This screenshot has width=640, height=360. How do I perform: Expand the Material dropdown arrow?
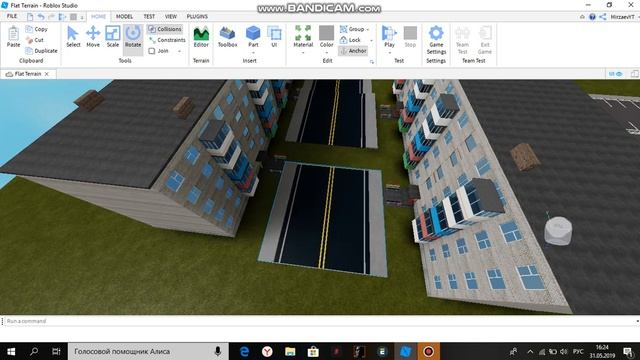pyautogui.click(x=303, y=53)
